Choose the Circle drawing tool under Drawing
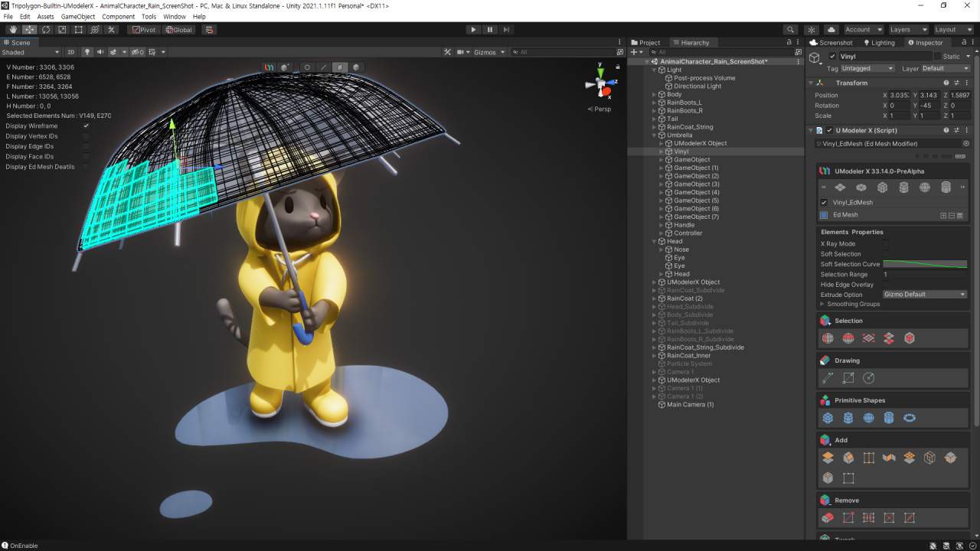This screenshot has height=551, width=980. click(x=868, y=378)
